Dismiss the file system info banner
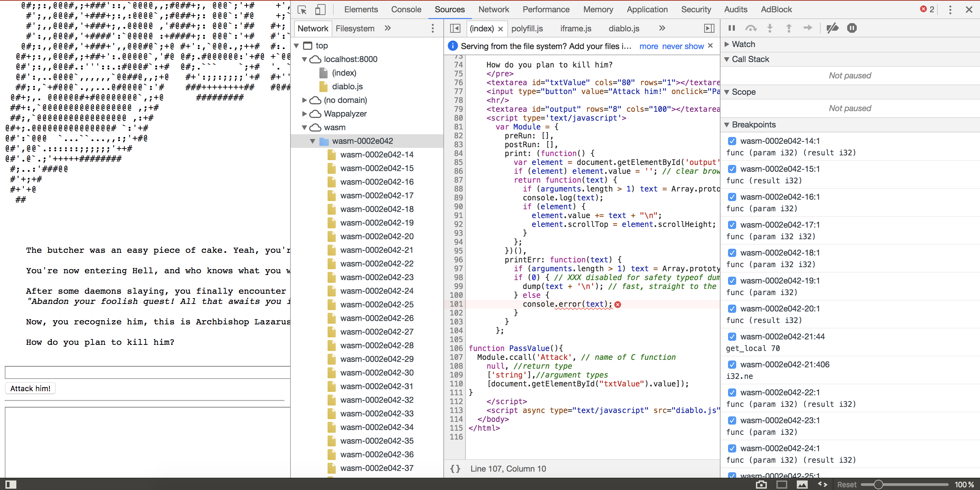The width and height of the screenshot is (980, 490). pos(710,46)
